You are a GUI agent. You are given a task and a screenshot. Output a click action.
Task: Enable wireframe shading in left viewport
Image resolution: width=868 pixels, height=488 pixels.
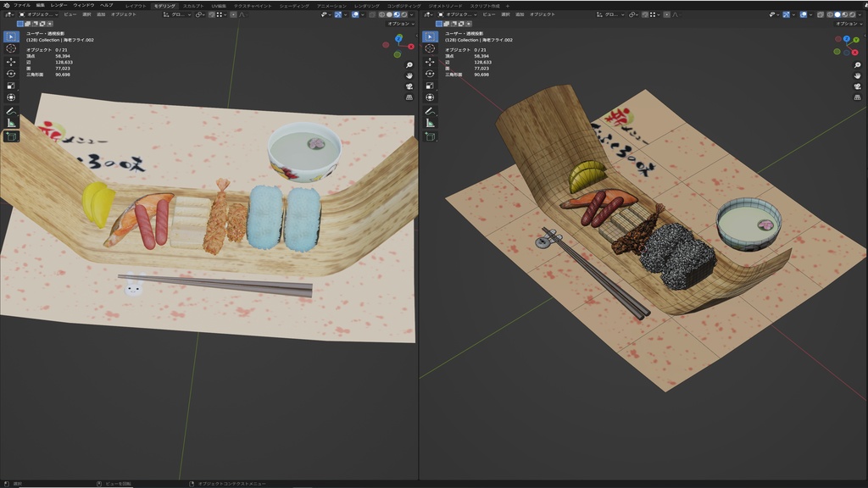click(x=382, y=14)
